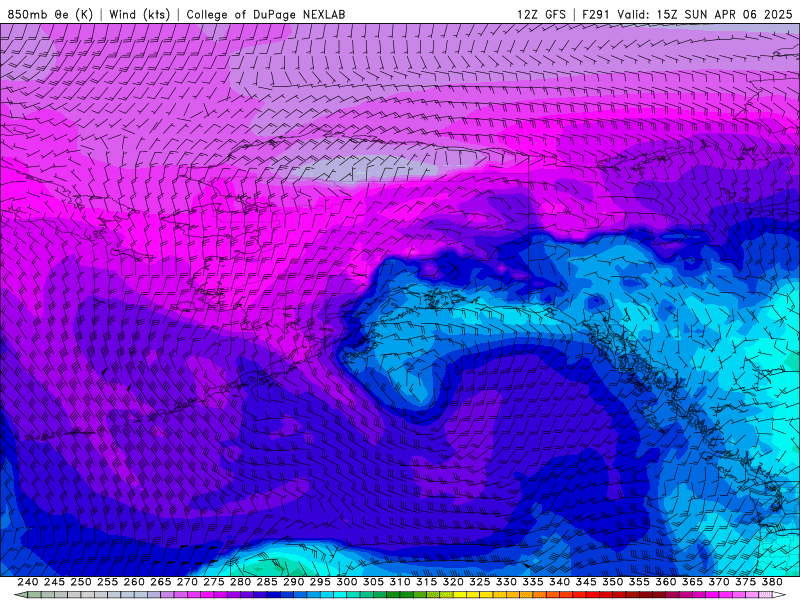Click the 305 value on the legend

(x=373, y=582)
